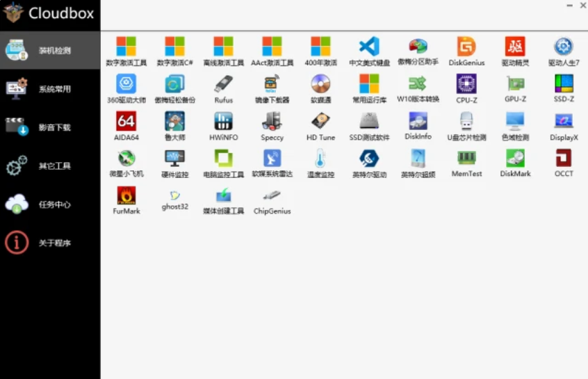The image size is (588, 379).
Task: Launch 微星小飞机
Action: [x=126, y=163]
